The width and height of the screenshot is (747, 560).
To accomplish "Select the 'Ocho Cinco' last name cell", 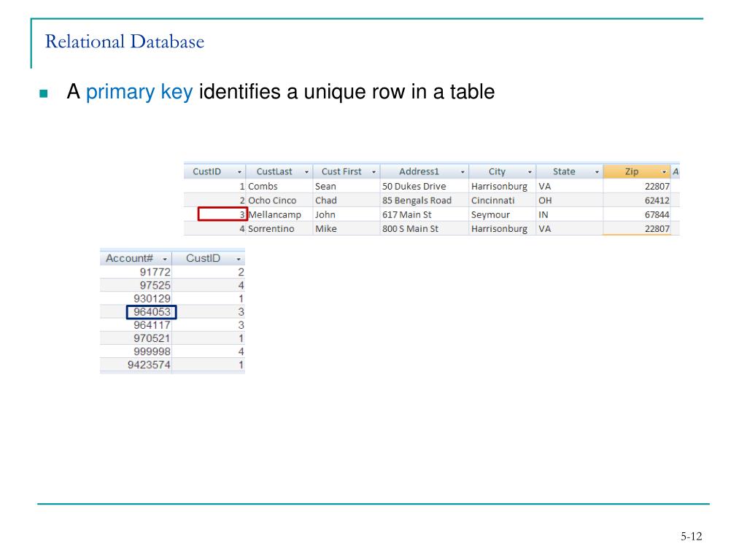I will (x=279, y=201).
